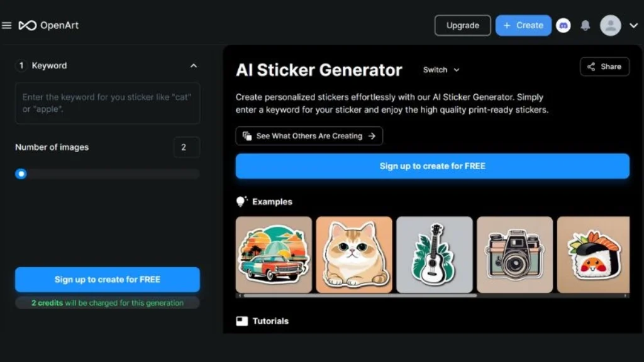The width and height of the screenshot is (644, 362).
Task: Expand the account menu chevron
Action: (634, 25)
